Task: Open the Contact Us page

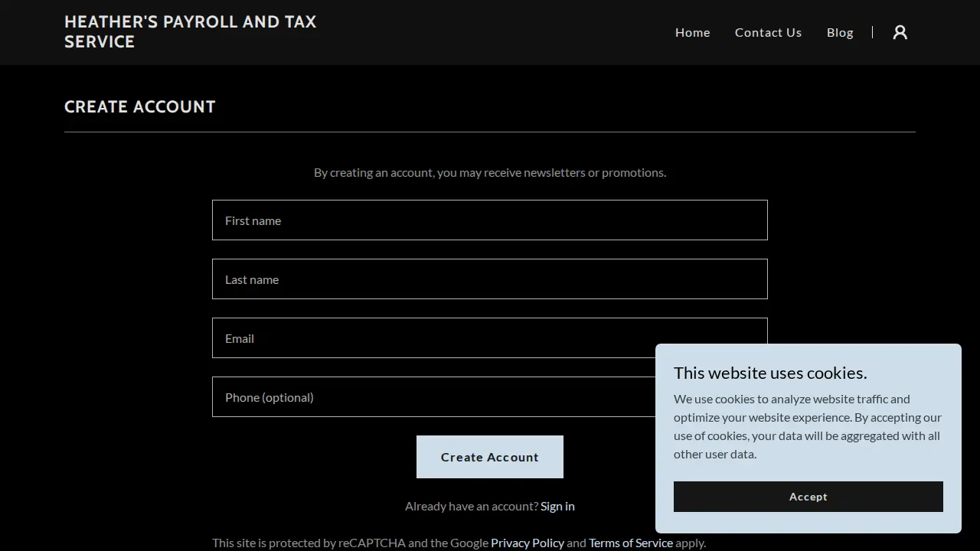Action: click(769, 32)
